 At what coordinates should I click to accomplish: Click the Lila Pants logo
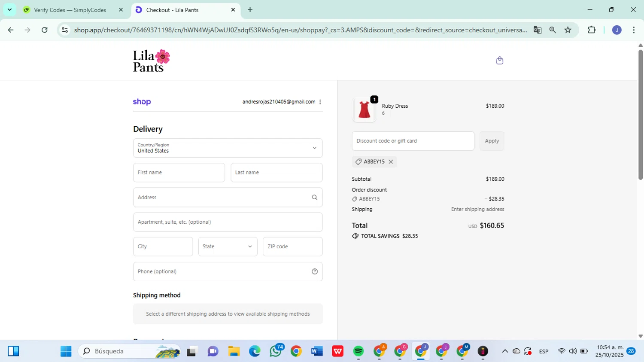point(151,61)
